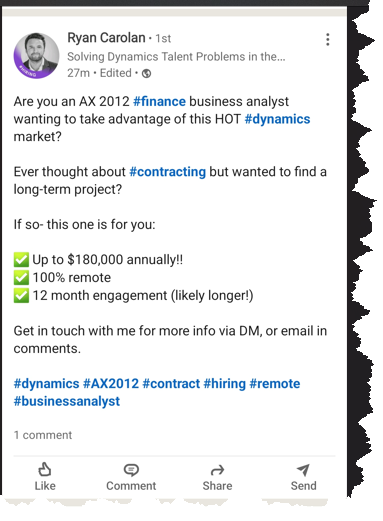Open the #AX2012 hashtag
Screen dimensions: 383x521
[x=111, y=384]
